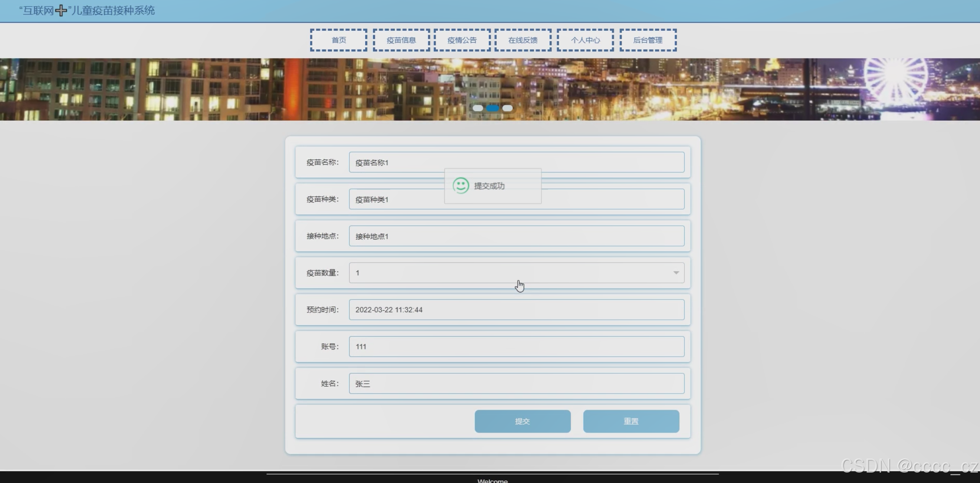Go to 后台管理 admin page
The width and height of the screenshot is (980, 483).
coord(648,40)
